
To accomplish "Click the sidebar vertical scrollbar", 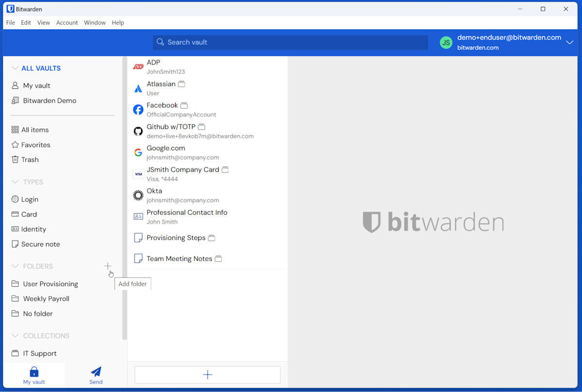I will pos(125,194).
